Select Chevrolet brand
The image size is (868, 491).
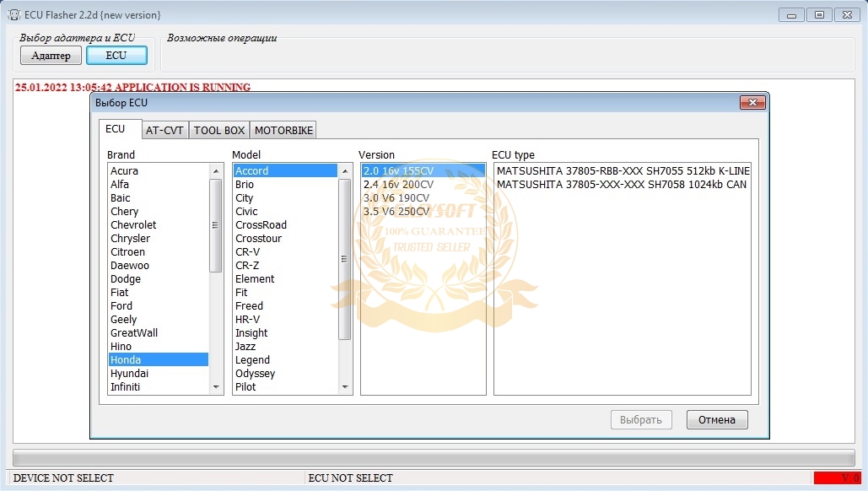click(x=159, y=224)
